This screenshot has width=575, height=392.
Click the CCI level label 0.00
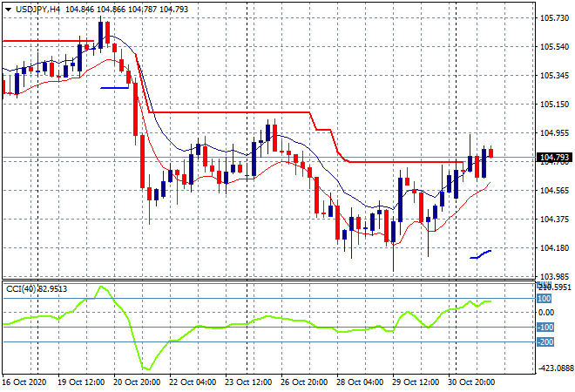click(x=546, y=313)
